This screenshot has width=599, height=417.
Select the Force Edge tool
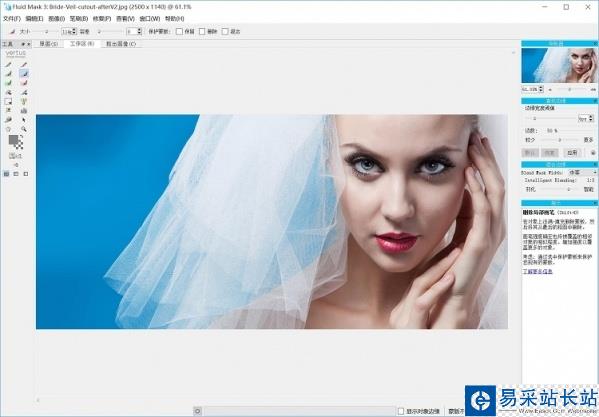point(24,102)
